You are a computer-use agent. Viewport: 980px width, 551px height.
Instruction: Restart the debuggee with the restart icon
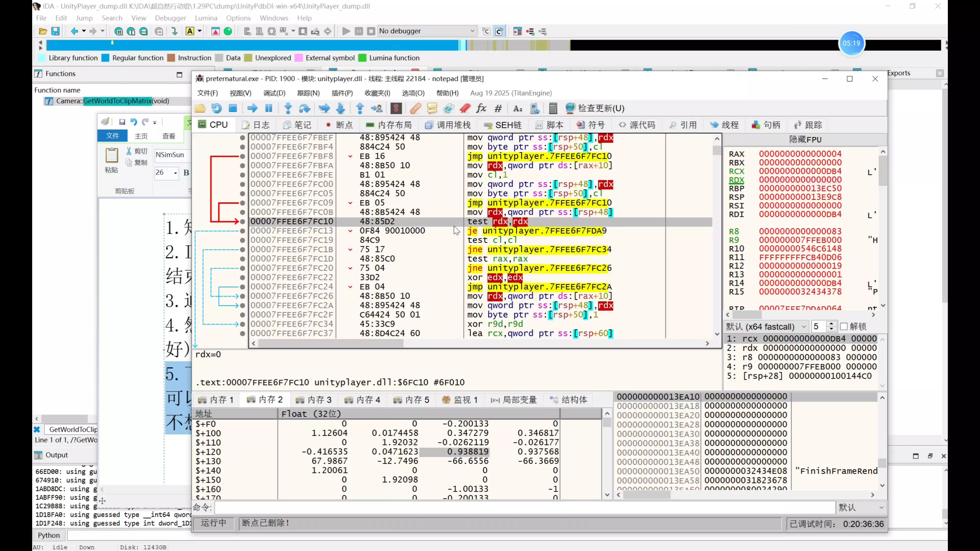(x=216, y=108)
